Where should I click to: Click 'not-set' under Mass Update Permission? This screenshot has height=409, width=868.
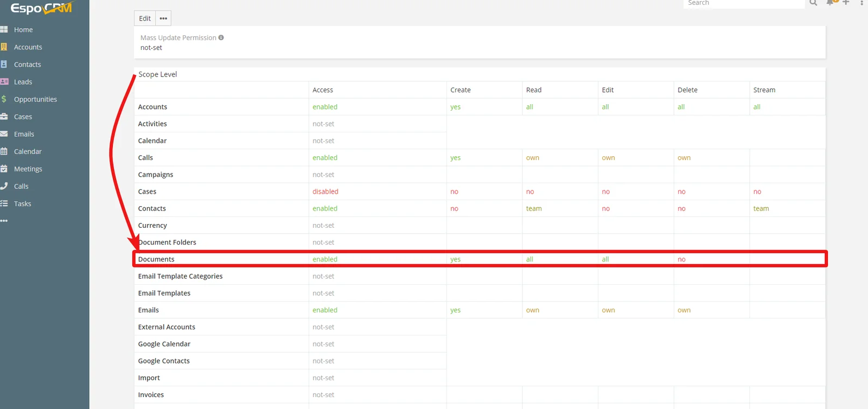[151, 48]
